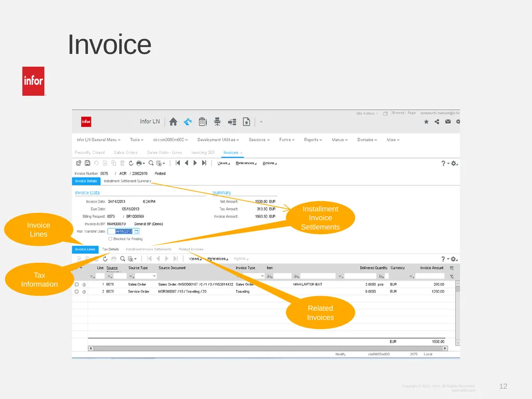532x399 pixels.
Task: Switch to the Invoicing 360 tab
Action: (203, 153)
